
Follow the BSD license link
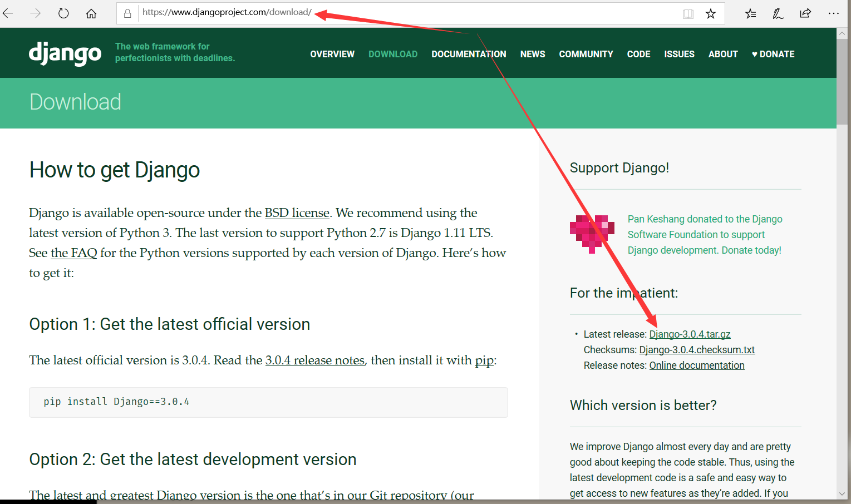(x=297, y=213)
